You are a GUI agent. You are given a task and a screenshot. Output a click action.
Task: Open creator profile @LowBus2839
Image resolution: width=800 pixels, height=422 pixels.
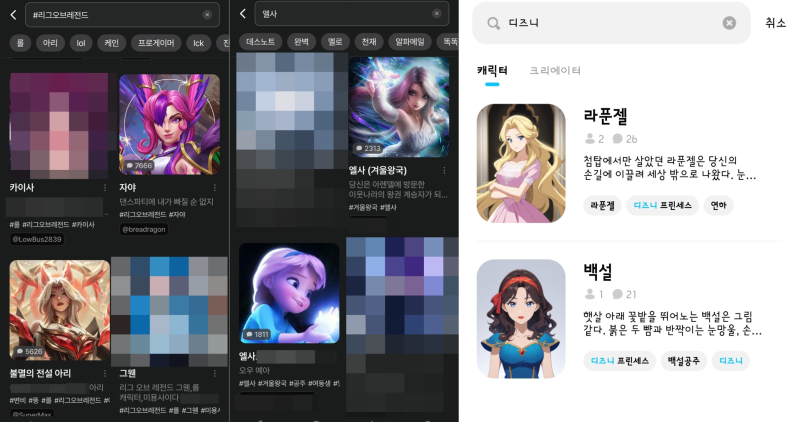[37, 239]
